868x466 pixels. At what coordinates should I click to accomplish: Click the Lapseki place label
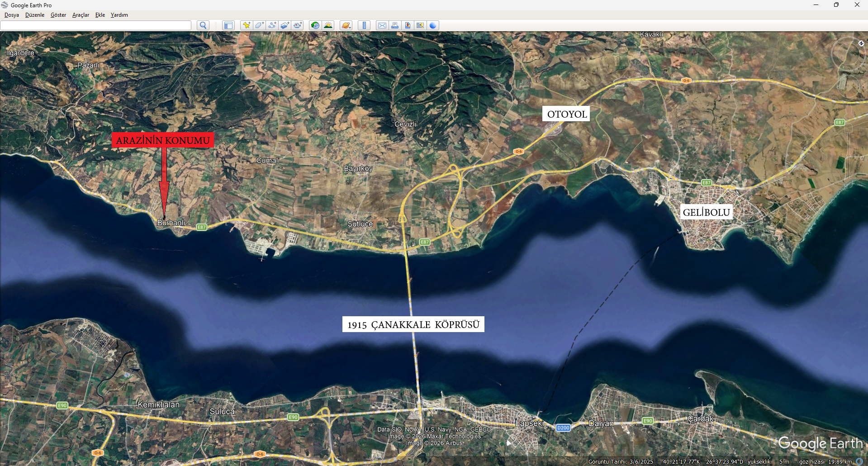[x=530, y=423]
